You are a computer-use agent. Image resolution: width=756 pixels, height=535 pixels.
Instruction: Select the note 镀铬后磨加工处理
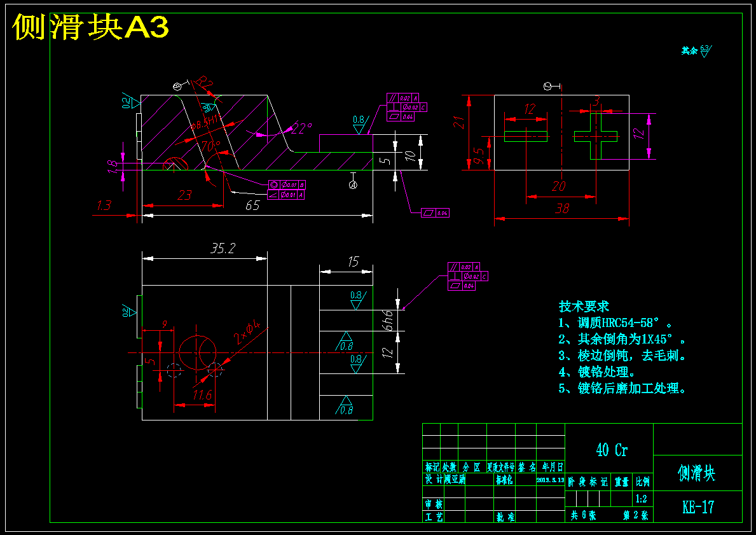pos(622,388)
